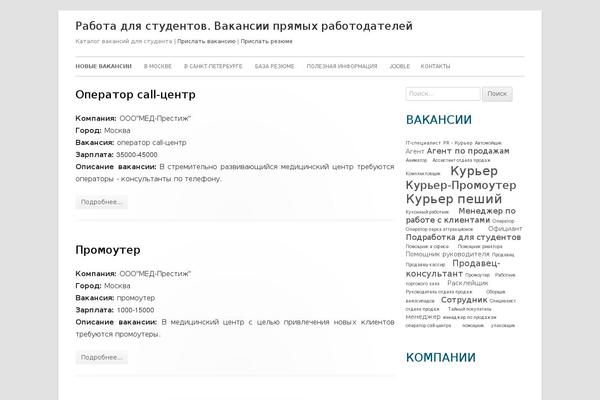Select the Продавец-кассир tag
The width and height of the screenshot is (600, 400).
pos(425,264)
